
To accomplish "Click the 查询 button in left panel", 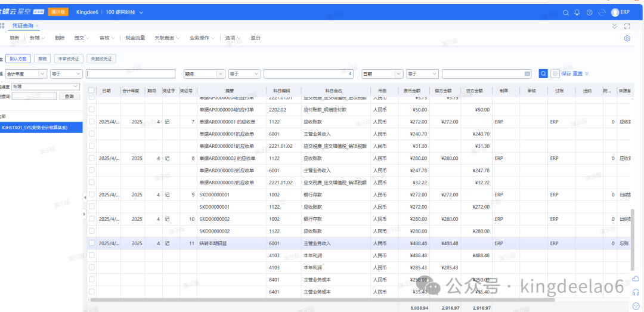I will [x=69, y=96].
